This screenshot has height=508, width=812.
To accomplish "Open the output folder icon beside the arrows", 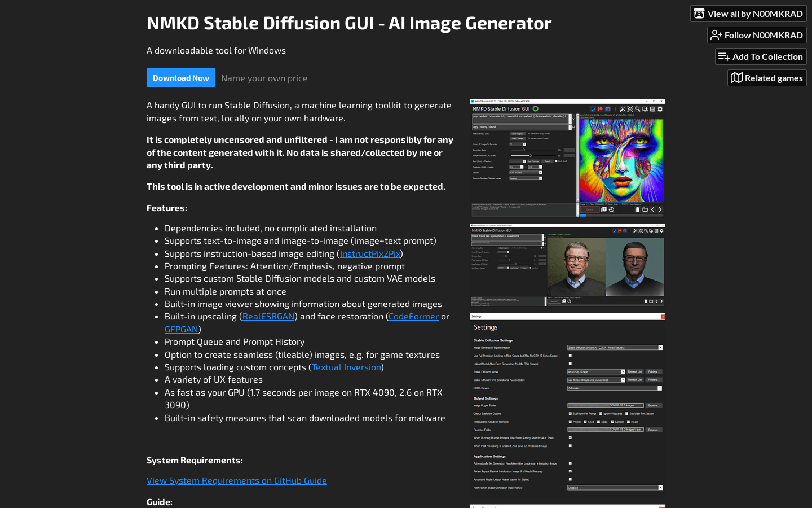I will [646, 209].
